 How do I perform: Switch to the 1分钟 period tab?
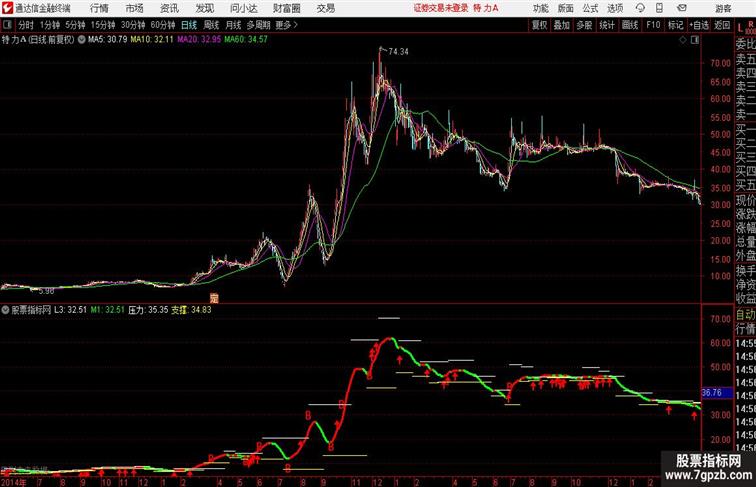tap(50, 25)
